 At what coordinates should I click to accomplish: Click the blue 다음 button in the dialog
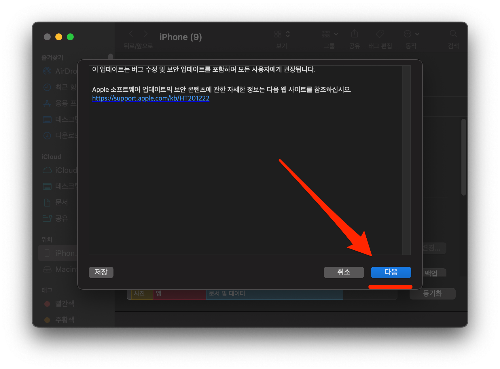391,272
